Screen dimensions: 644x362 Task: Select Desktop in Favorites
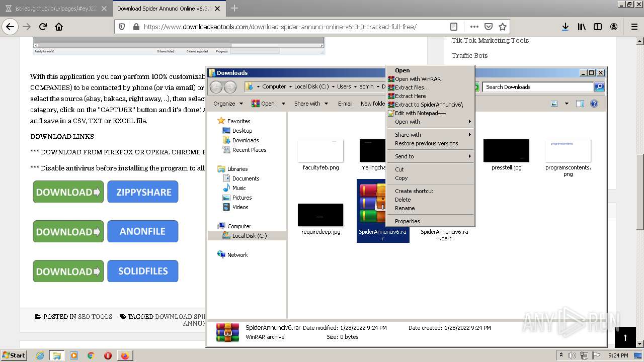(242, 131)
